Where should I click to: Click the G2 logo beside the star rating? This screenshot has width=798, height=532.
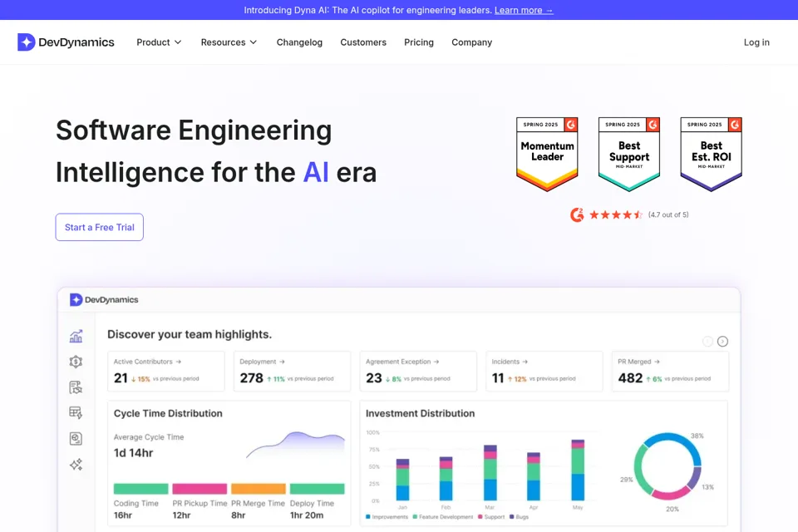577,214
